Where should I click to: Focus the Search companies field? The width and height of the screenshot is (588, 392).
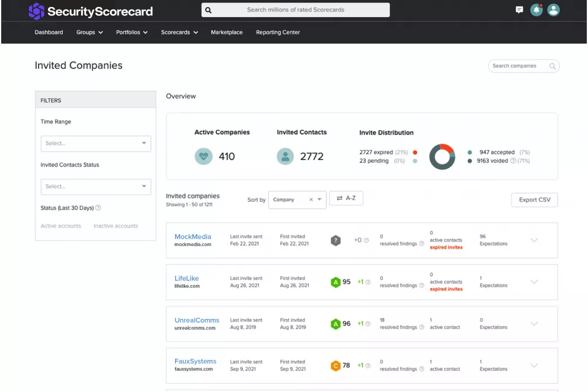[x=523, y=66]
